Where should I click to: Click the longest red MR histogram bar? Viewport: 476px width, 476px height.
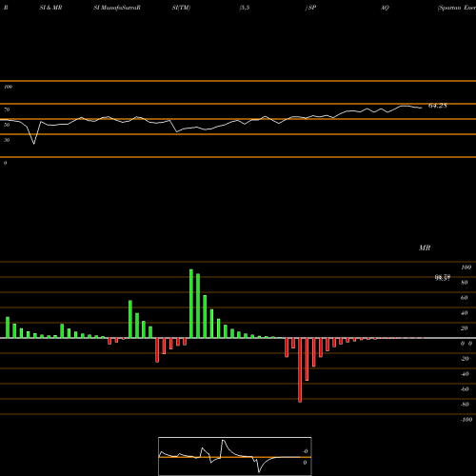click(x=300, y=370)
